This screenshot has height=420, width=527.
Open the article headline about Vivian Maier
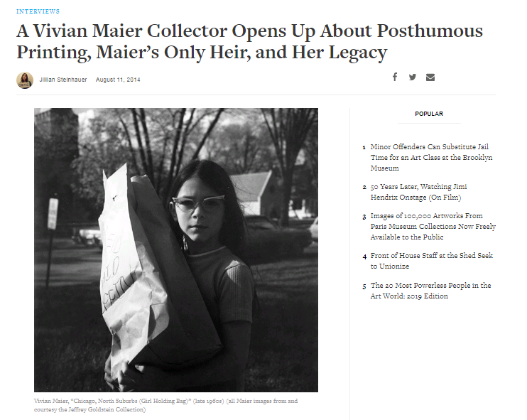point(250,42)
